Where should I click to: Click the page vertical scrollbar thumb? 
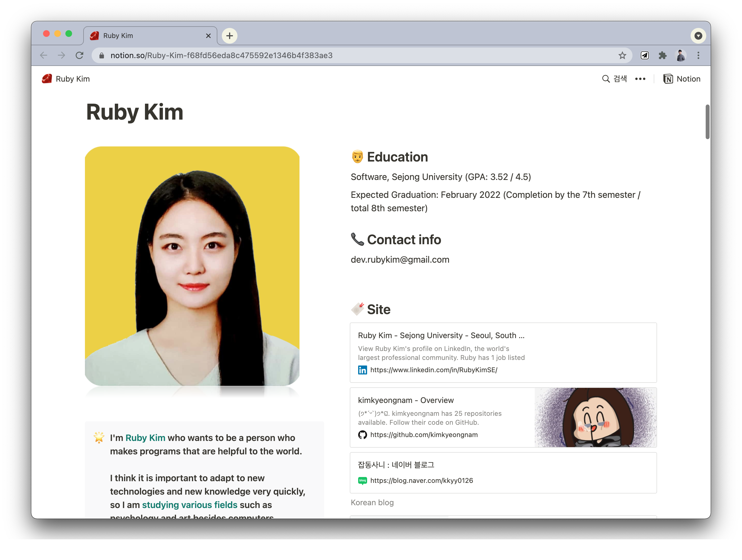[x=707, y=122]
